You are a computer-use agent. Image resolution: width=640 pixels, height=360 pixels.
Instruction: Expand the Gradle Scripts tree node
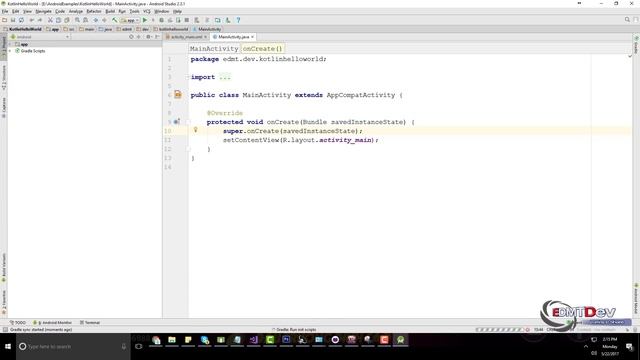click(x=10, y=51)
